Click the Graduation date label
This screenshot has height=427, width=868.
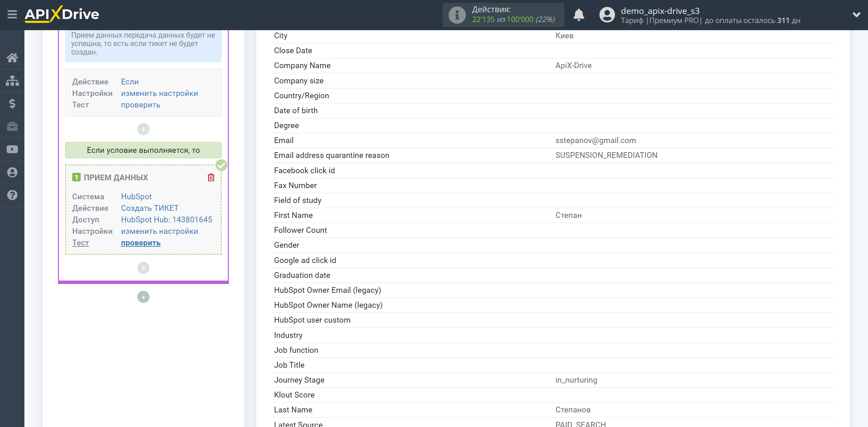302,275
